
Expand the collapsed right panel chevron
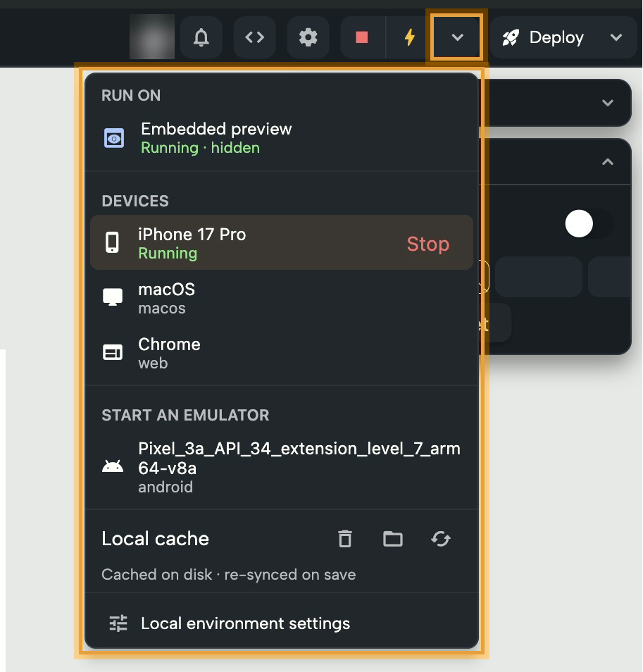point(608,103)
